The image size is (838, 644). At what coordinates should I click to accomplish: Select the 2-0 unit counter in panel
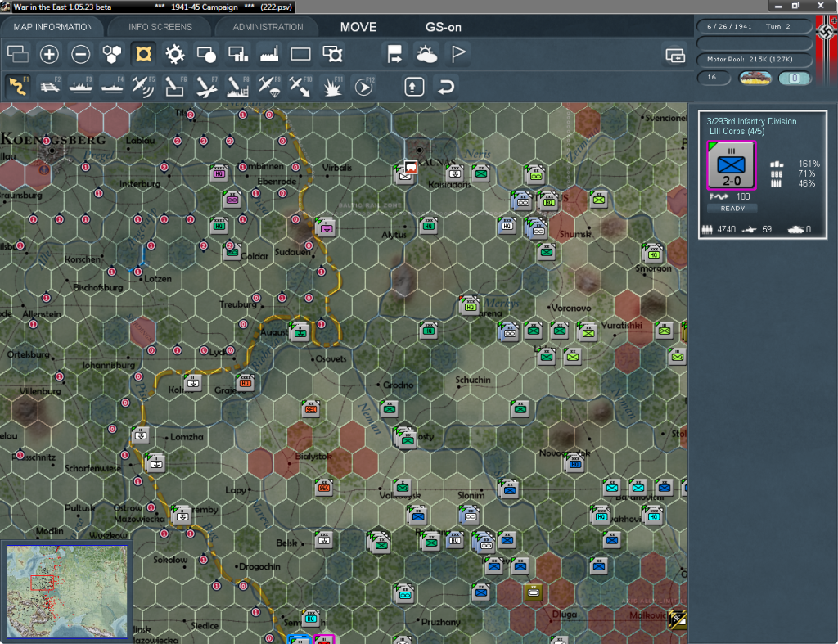pos(731,165)
